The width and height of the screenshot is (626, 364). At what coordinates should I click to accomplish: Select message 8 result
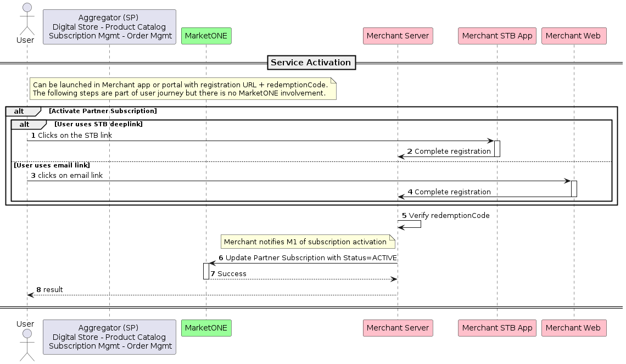click(x=49, y=290)
